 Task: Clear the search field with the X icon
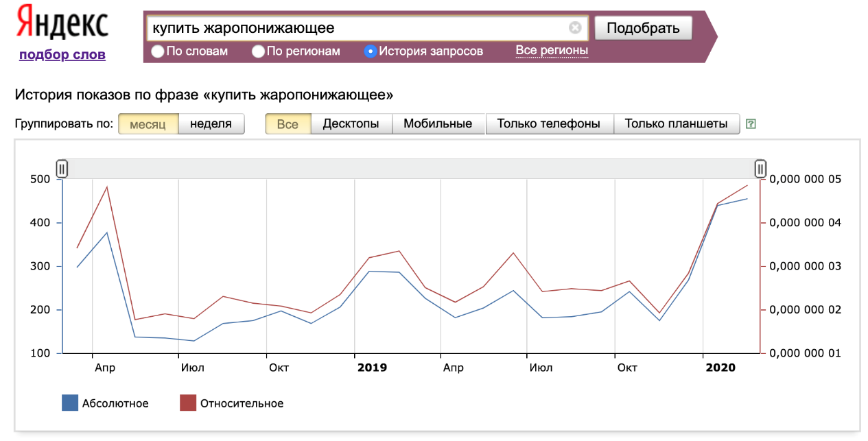(x=575, y=28)
